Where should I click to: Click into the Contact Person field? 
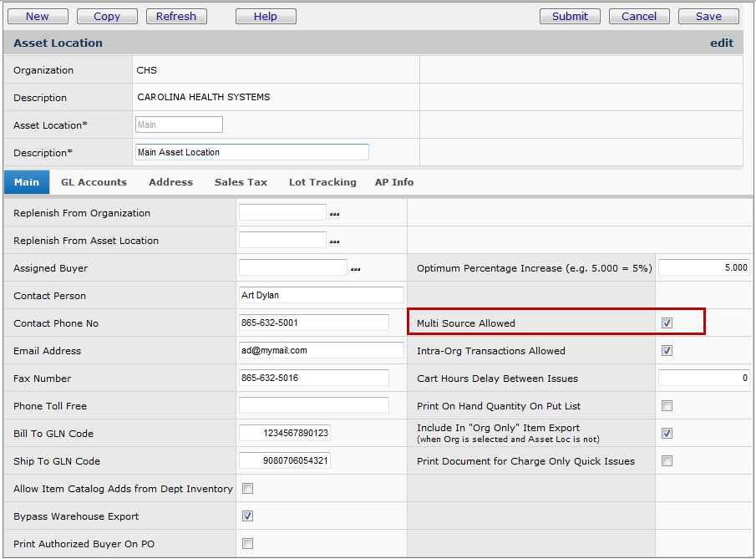pyautogui.click(x=321, y=296)
